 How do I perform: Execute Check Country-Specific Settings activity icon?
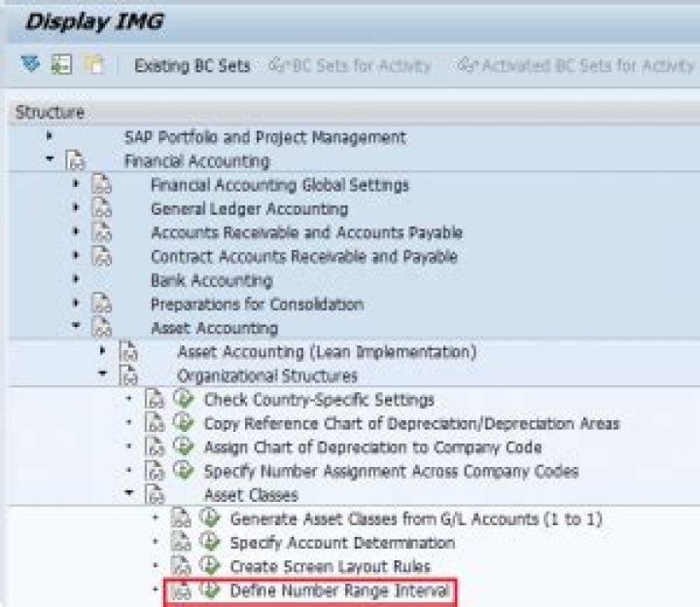pos(184,398)
